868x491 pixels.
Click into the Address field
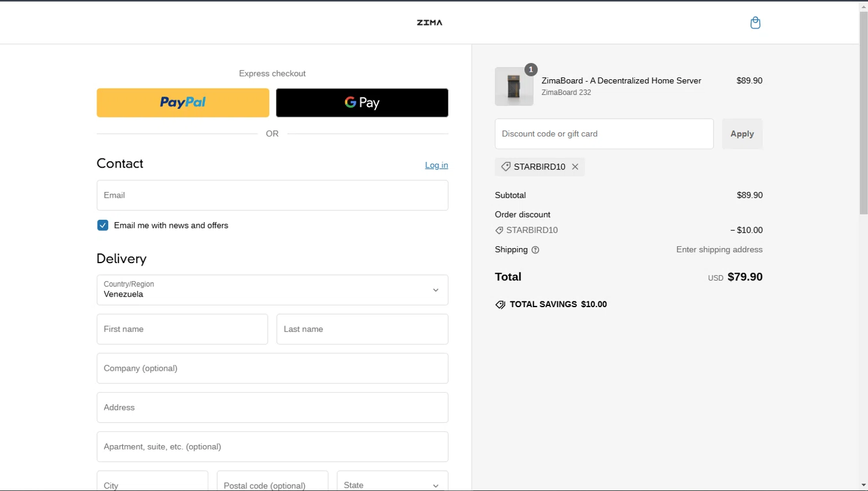[x=273, y=408]
